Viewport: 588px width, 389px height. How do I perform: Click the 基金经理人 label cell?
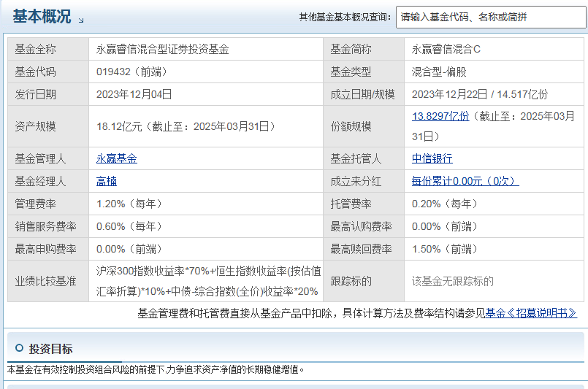[48, 182]
